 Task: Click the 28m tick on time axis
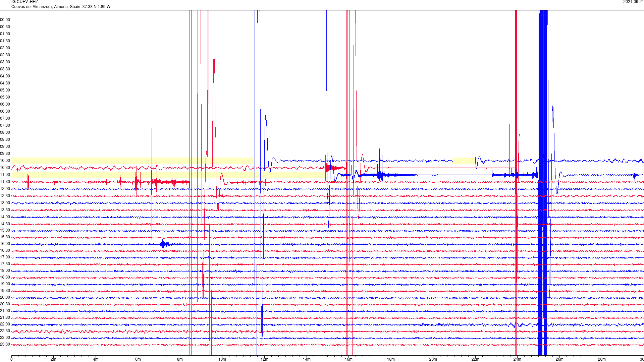(x=602, y=359)
